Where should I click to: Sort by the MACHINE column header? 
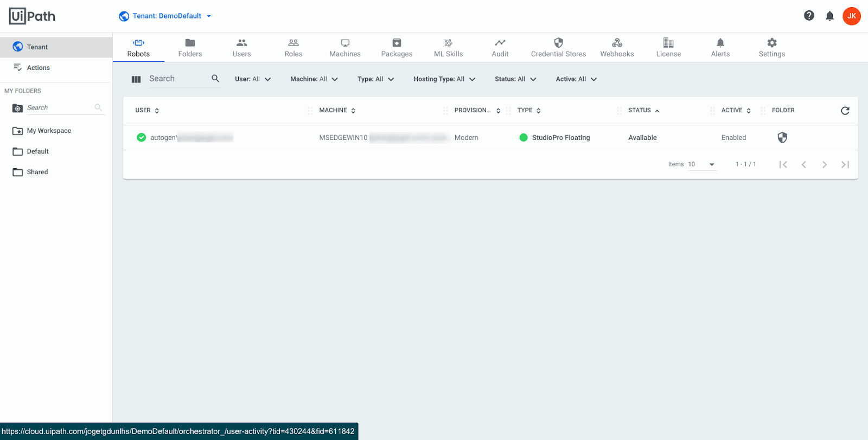[337, 111]
